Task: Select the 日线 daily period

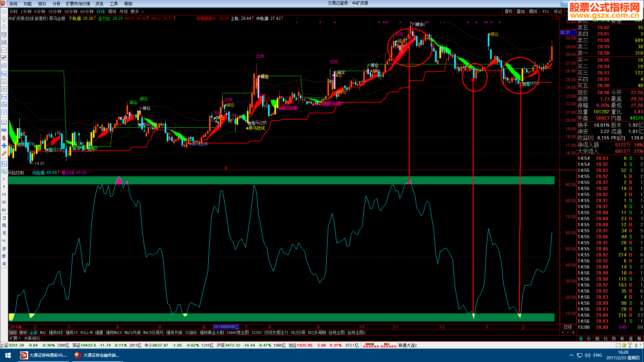Action: pyautogui.click(x=101, y=11)
